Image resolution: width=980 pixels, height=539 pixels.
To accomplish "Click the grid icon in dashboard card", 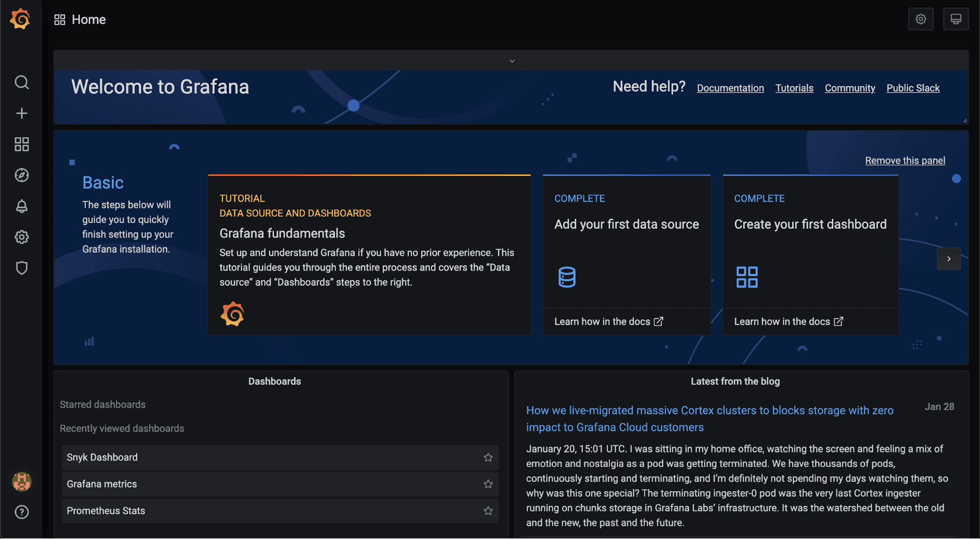I will [747, 277].
